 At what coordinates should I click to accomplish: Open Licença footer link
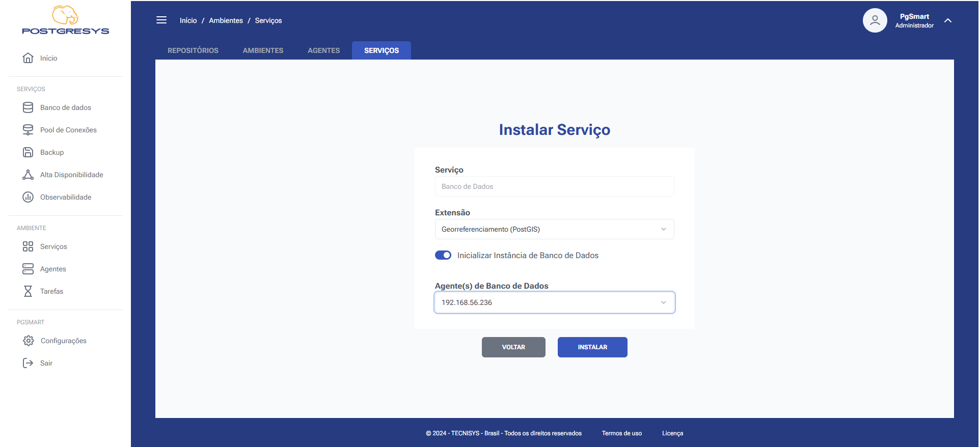[672, 433]
